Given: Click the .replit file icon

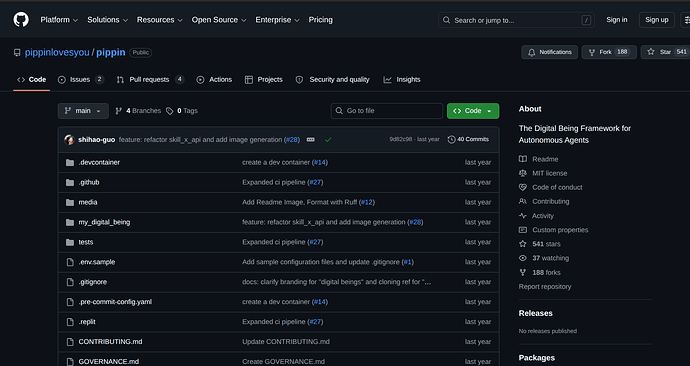Looking at the screenshot, I should [x=70, y=322].
